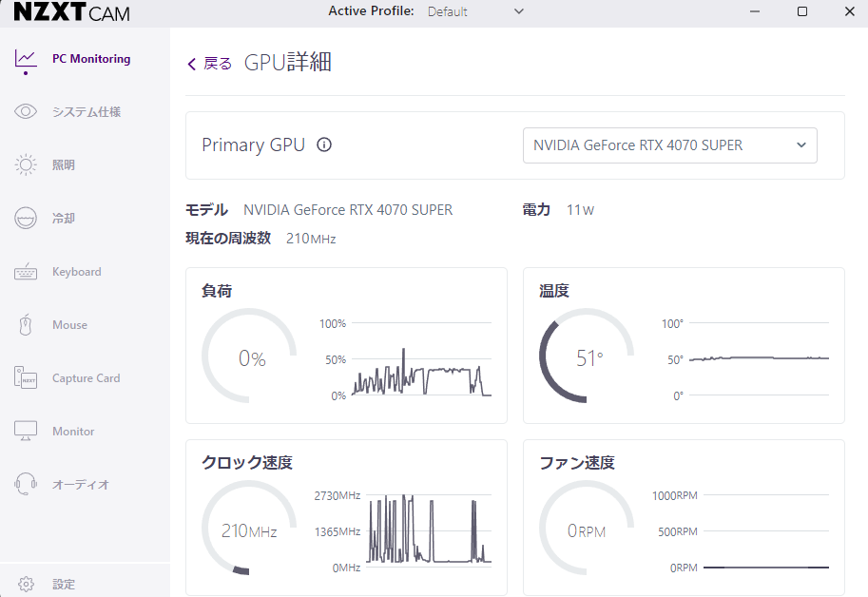This screenshot has height=597, width=868.
Task: Click the 戻る back link
Action: pyautogui.click(x=216, y=63)
